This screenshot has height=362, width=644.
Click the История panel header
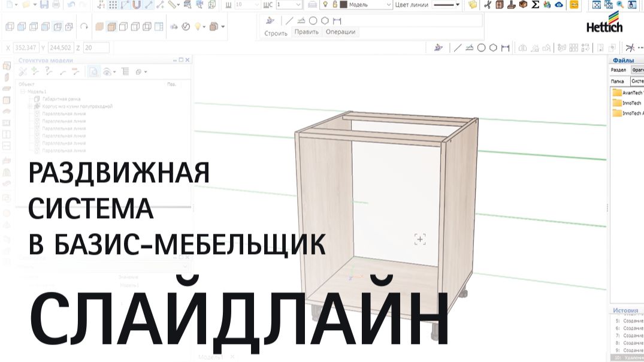pos(625,310)
